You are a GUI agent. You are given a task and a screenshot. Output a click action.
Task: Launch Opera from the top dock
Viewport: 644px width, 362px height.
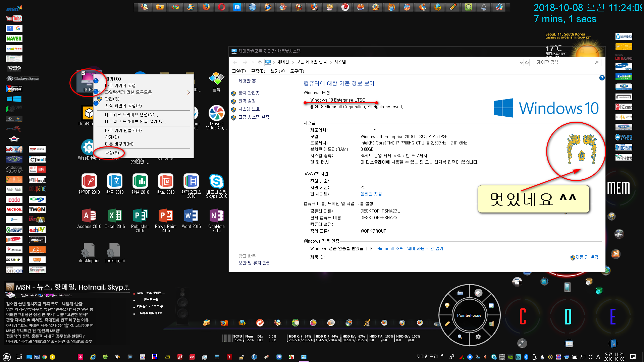click(x=222, y=7)
